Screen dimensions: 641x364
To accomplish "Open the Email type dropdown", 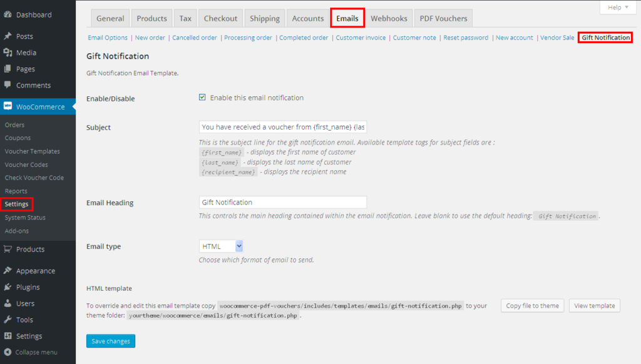I will tap(221, 246).
